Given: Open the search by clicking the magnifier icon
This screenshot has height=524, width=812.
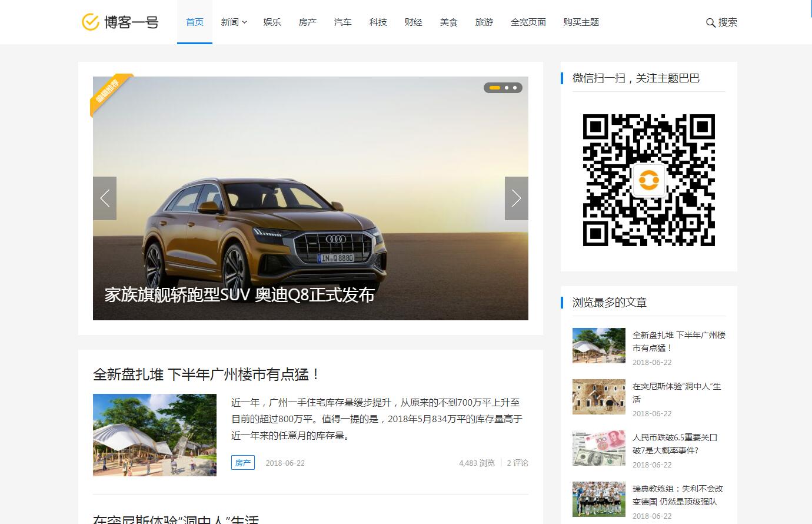Looking at the screenshot, I should click(711, 22).
